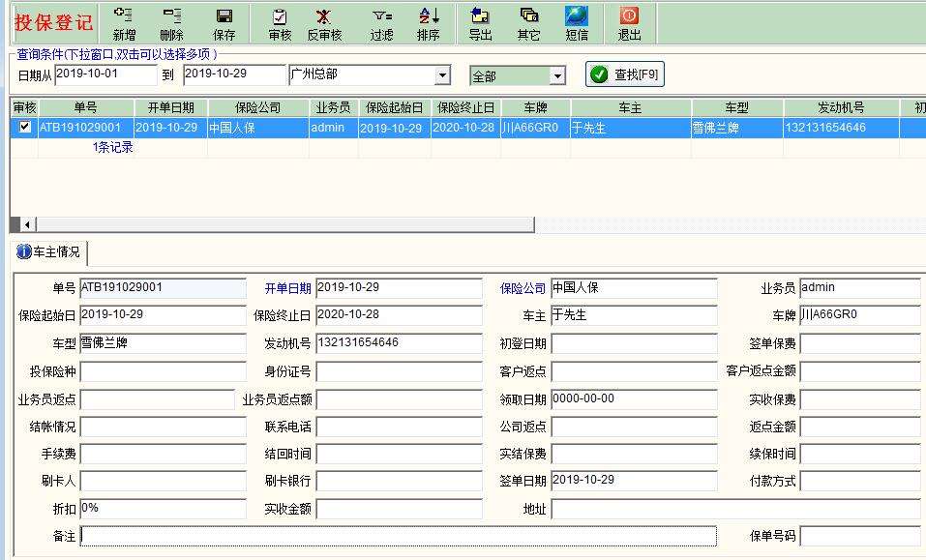
Task: Click the 其它 (Other) toolbar button
Action: (528, 23)
